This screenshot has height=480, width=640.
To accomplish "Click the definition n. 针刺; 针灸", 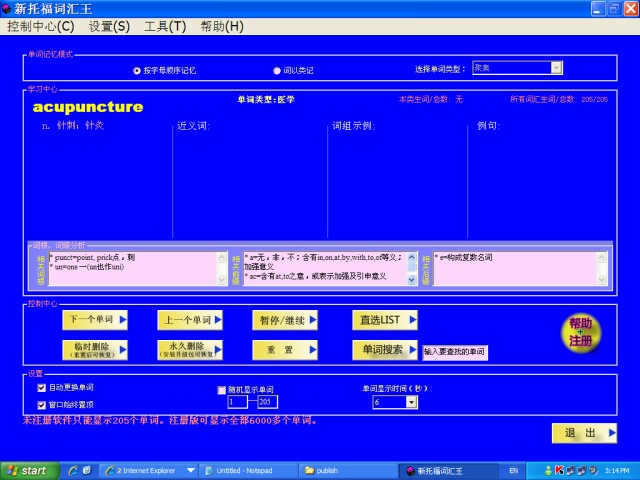I will click(73, 125).
